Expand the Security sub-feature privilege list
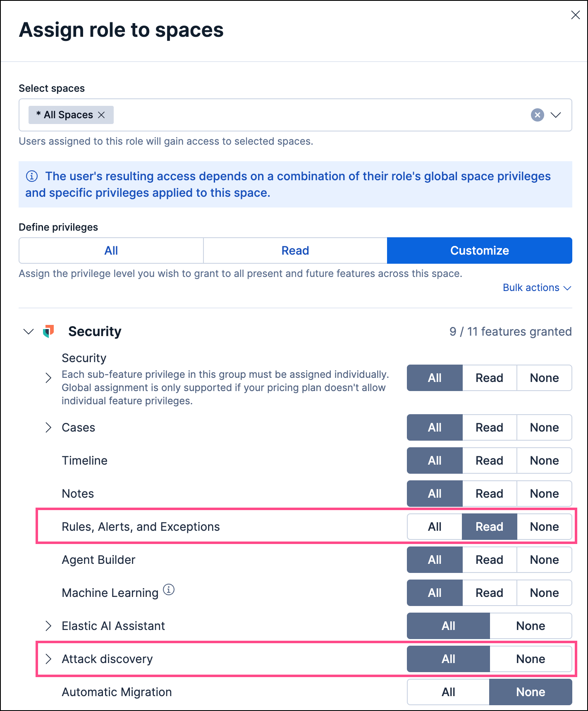The image size is (588, 711). [x=48, y=378]
